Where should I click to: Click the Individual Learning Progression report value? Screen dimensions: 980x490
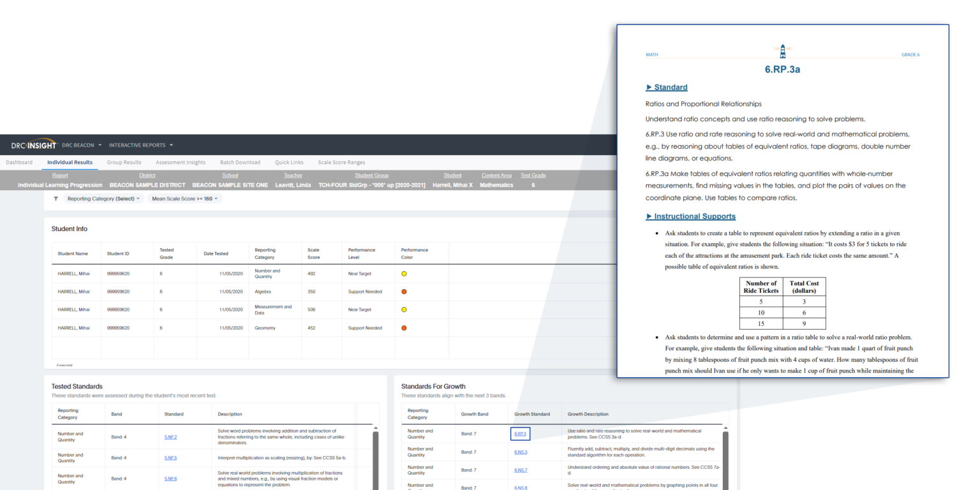coord(60,185)
